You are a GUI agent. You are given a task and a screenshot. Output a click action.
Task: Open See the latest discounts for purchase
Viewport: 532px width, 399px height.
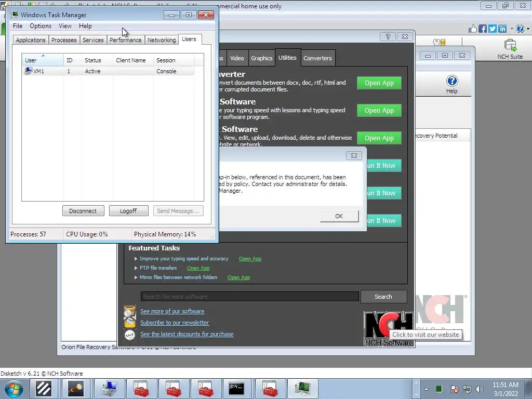click(187, 334)
